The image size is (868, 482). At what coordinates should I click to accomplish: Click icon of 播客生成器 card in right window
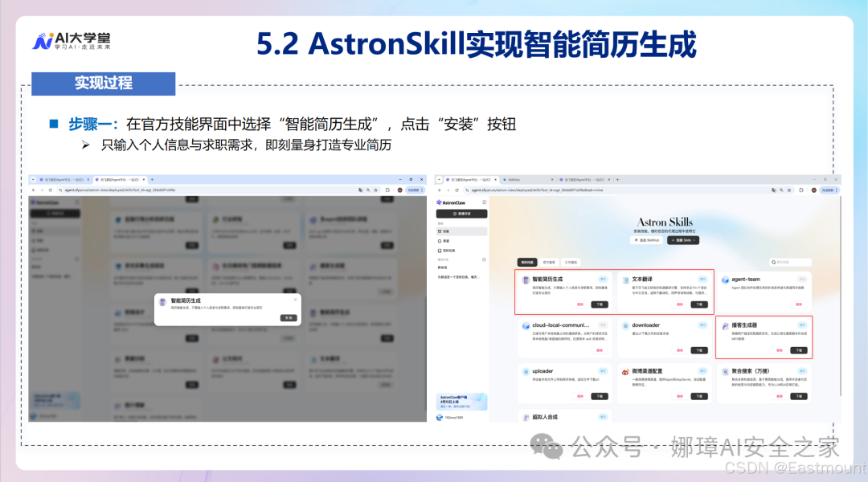(x=725, y=326)
